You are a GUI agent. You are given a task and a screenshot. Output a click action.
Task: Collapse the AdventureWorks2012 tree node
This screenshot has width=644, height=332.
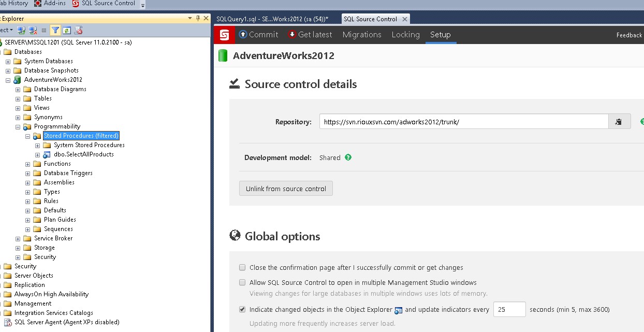[x=8, y=80]
